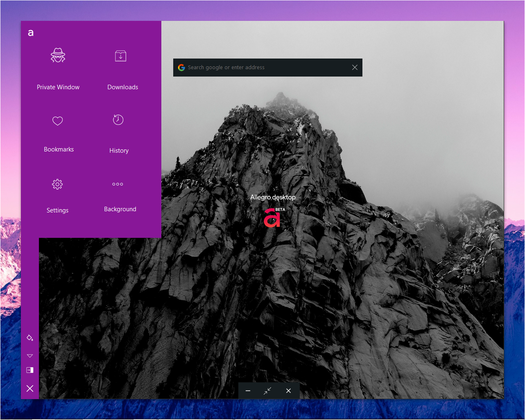525x420 pixels.
Task: Clear the search bar with its X
Action: coord(355,68)
